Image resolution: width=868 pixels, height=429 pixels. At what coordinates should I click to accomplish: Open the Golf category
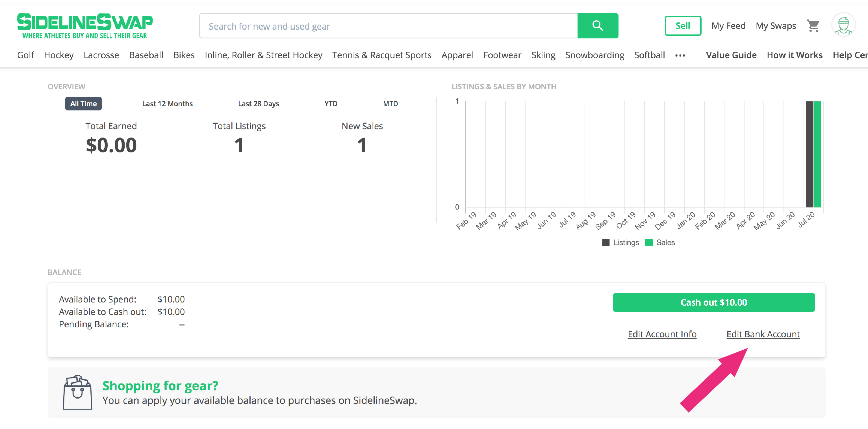click(x=26, y=55)
